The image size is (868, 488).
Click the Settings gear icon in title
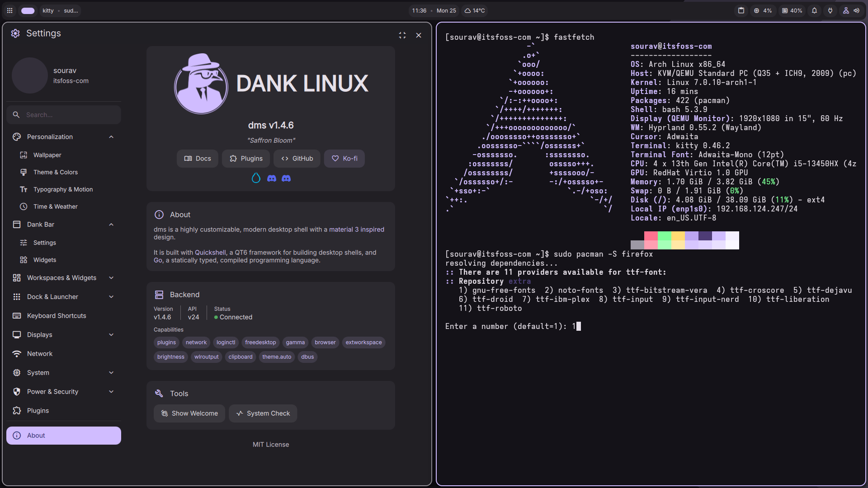click(15, 33)
